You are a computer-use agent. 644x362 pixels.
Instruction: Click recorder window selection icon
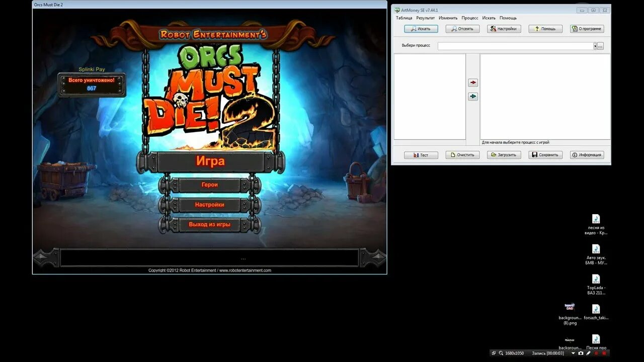[494, 353]
